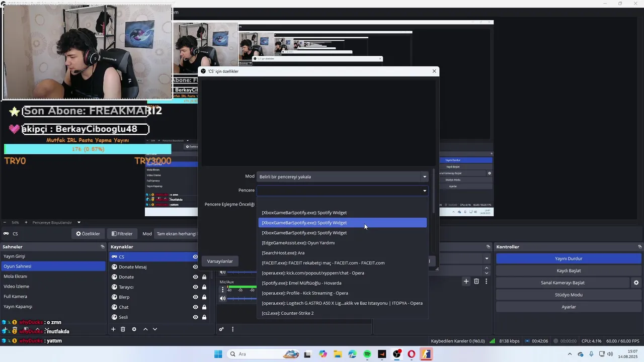This screenshot has width=644, height=362.
Task: Open advanced audio properties gear in mixer
Action: [221, 329]
